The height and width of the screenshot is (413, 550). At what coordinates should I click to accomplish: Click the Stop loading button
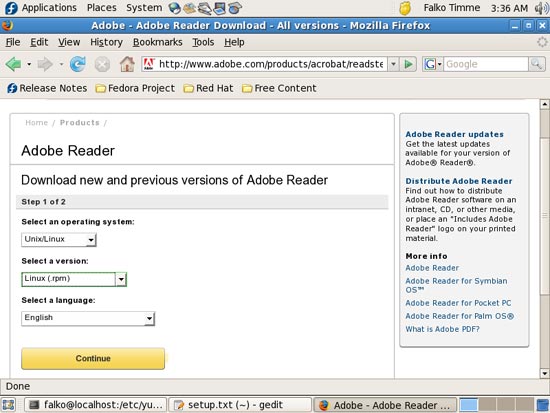coord(102,65)
